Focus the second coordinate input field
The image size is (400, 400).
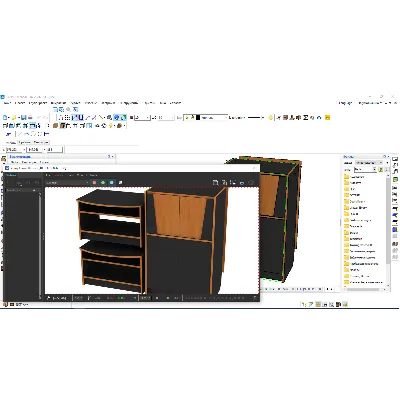(x=35, y=150)
